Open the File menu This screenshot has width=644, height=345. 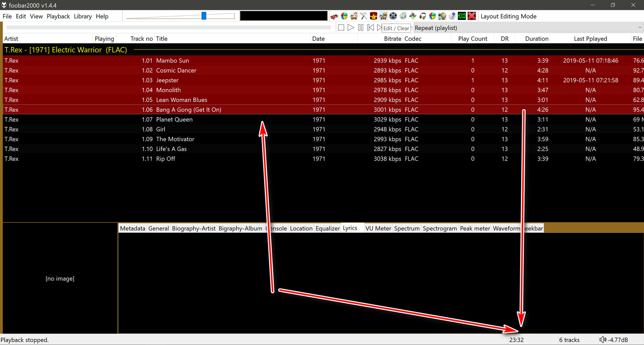7,16
